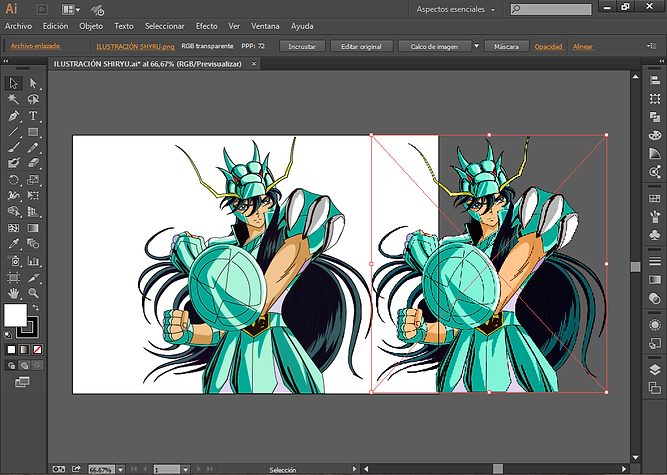Choose the Rectangle tool
The width and height of the screenshot is (667, 475).
tap(33, 132)
